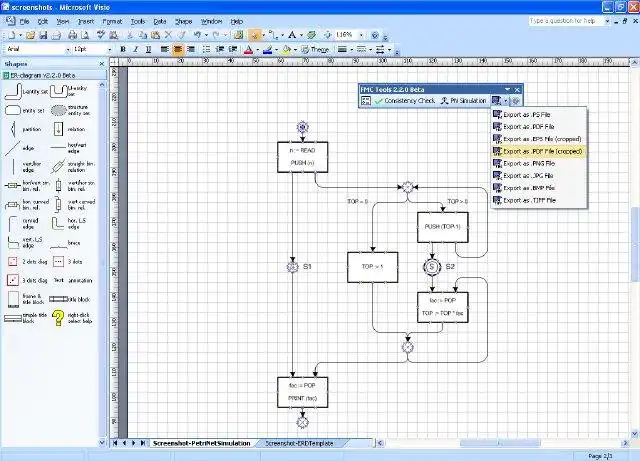640x461 pixels.
Task: Click the Decrease indent icon
Action: [220, 49]
